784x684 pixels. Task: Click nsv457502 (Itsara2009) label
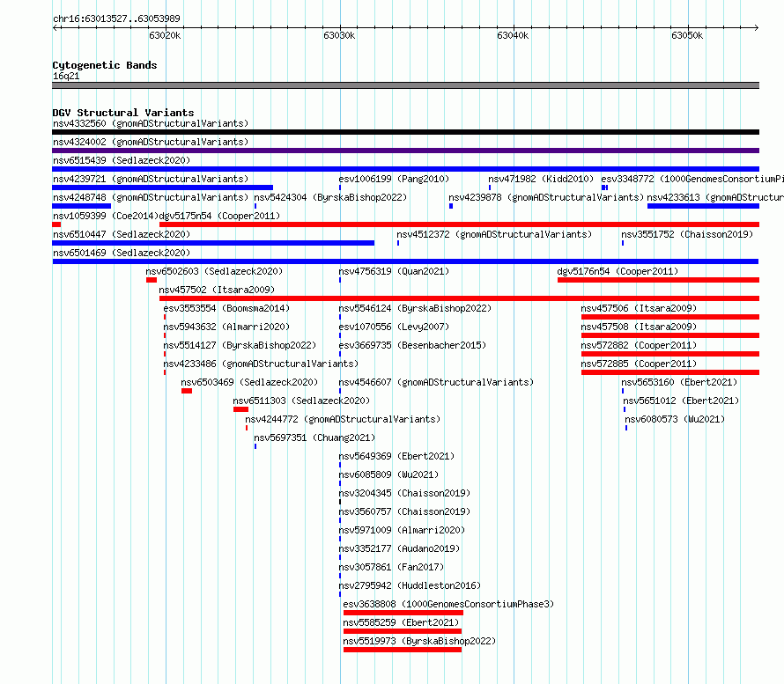click(217, 290)
